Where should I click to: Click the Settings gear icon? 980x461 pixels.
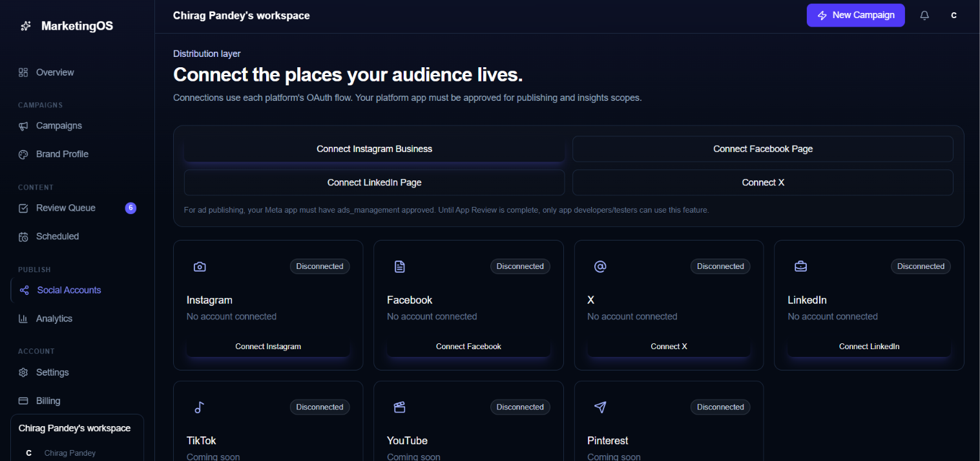point(23,372)
